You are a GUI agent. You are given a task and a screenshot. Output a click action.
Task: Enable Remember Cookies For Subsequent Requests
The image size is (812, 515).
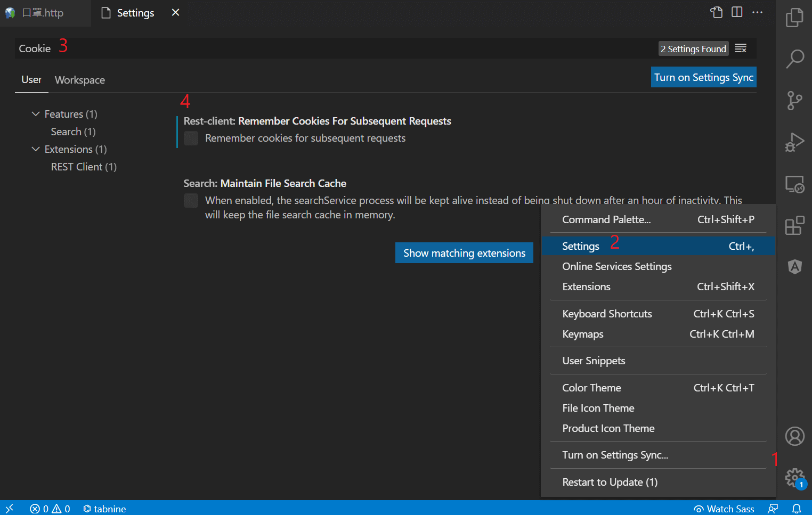coord(191,138)
